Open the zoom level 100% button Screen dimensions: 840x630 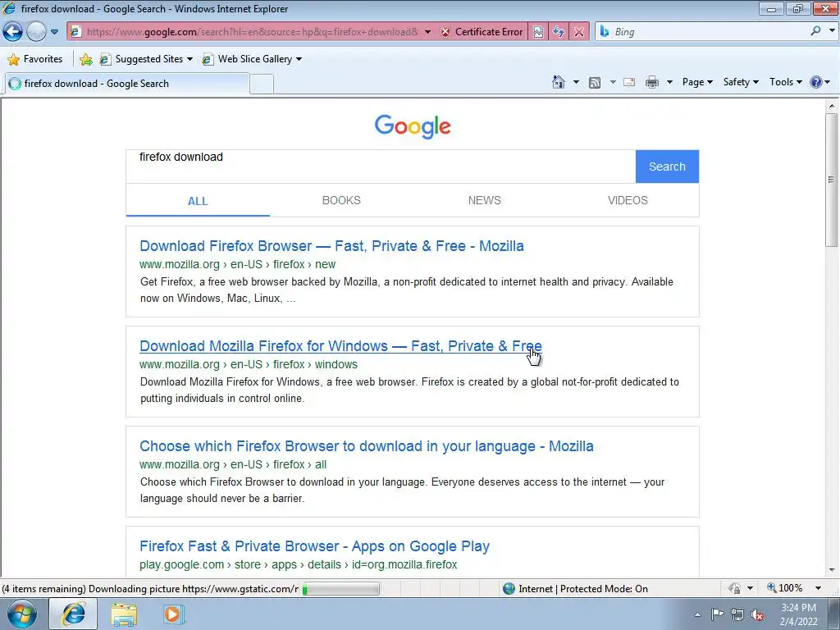coord(785,588)
